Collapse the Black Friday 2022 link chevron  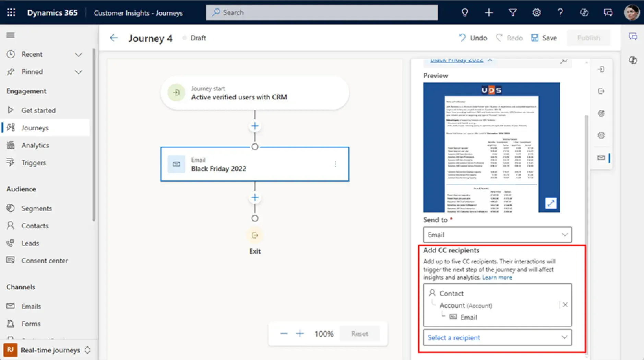[490, 60]
